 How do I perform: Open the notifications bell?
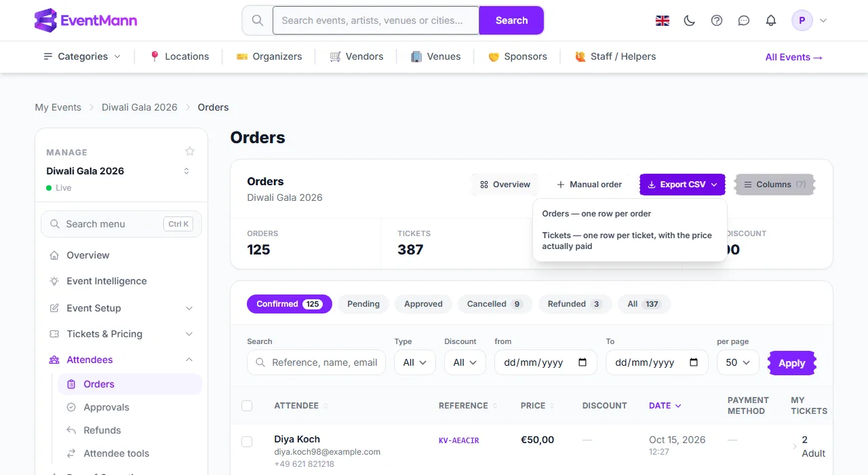pos(771,20)
